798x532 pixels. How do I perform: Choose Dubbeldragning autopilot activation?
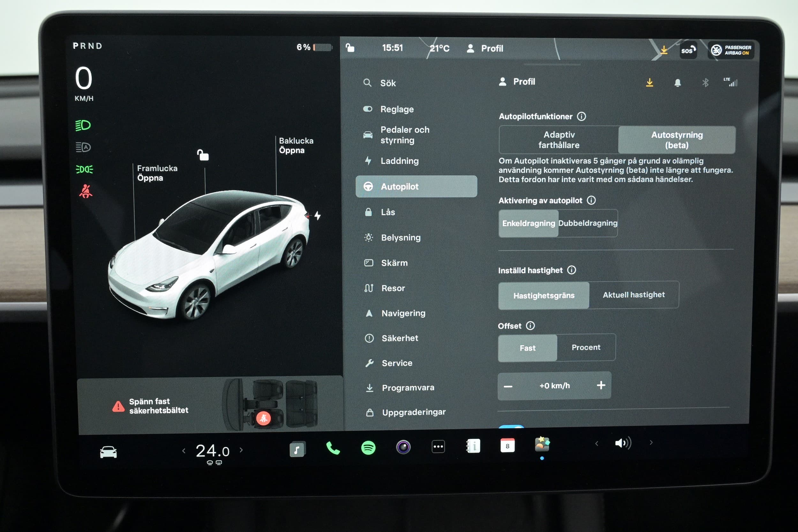pyautogui.click(x=588, y=223)
